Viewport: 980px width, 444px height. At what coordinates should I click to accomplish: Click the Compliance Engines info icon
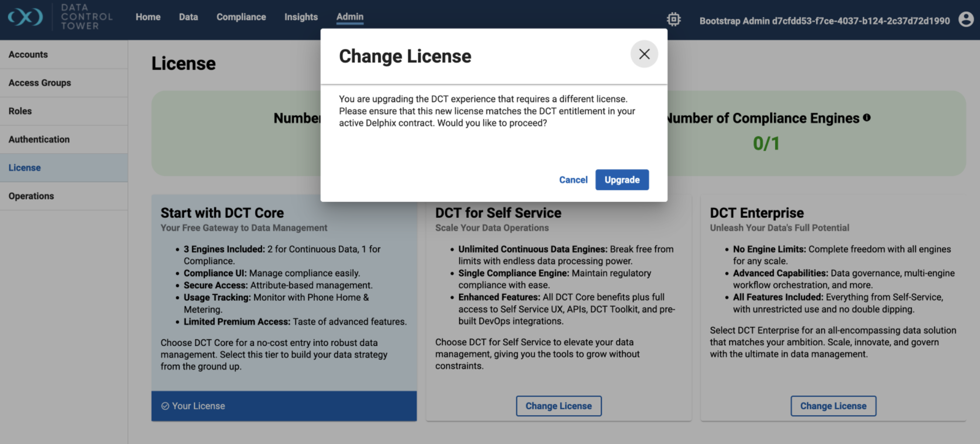(x=867, y=117)
